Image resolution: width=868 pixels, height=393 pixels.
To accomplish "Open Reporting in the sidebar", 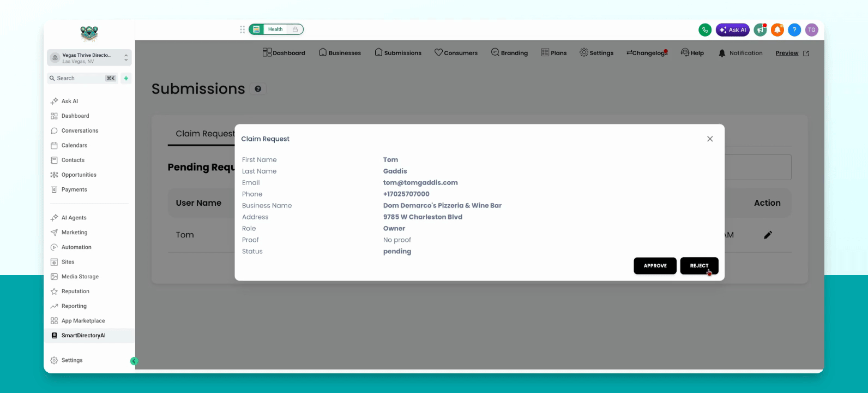I will (74, 306).
